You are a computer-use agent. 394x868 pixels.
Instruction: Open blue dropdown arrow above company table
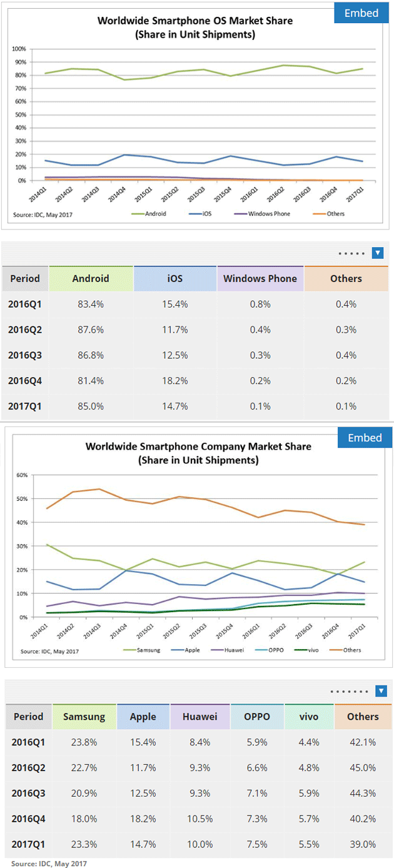381,691
